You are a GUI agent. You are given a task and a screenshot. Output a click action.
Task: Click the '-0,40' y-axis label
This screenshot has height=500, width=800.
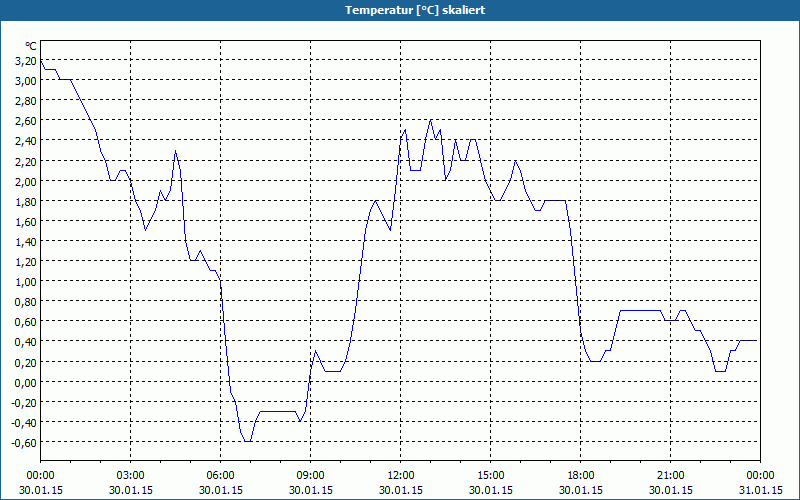(x=25, y=423)
